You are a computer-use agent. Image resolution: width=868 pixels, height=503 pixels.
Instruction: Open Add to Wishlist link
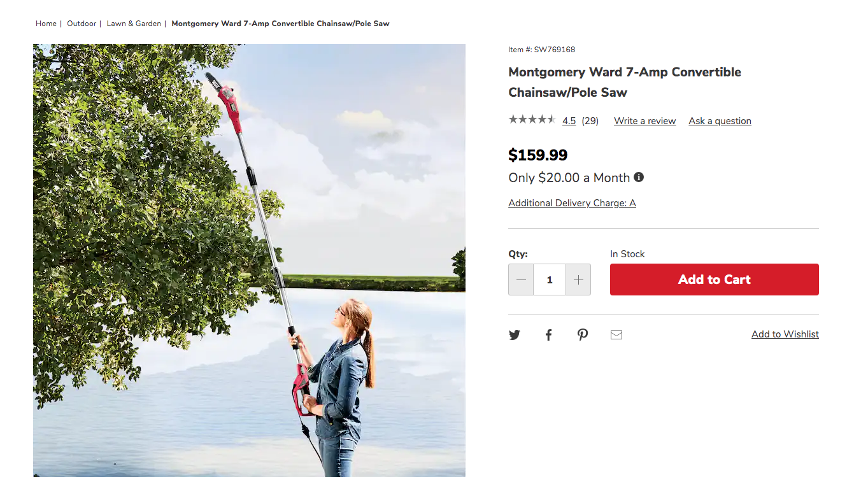coord(785,334)
